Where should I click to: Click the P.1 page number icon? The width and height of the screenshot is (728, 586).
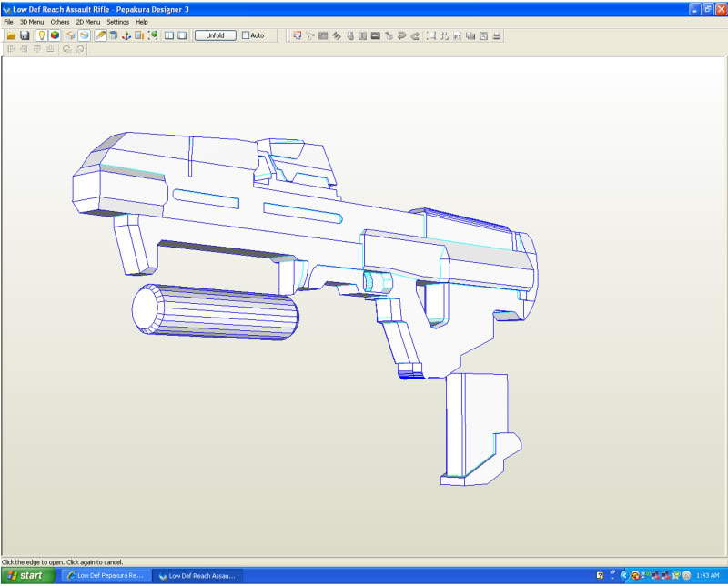[458, 35]
